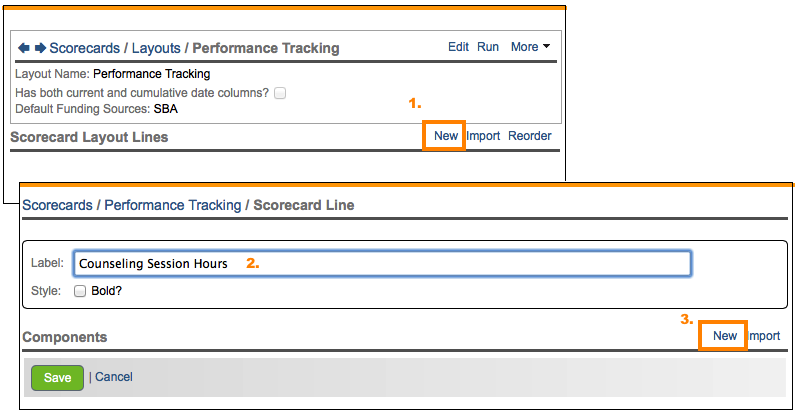Open the More dropdown menu
The image size is (799, 417).
click(x=524, y=47)
